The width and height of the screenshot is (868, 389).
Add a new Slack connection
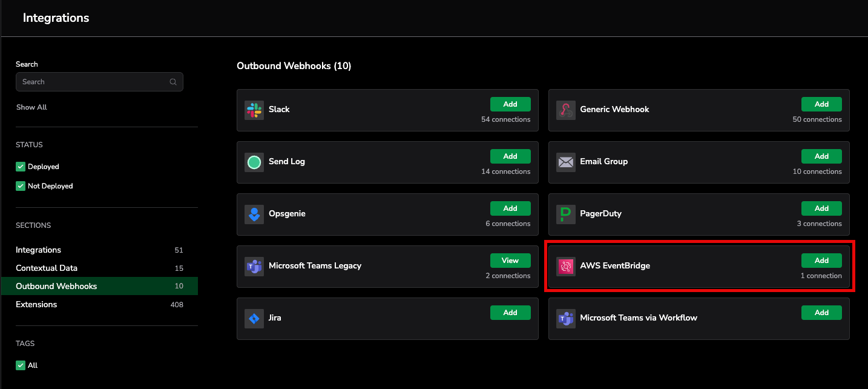(510, 104)
